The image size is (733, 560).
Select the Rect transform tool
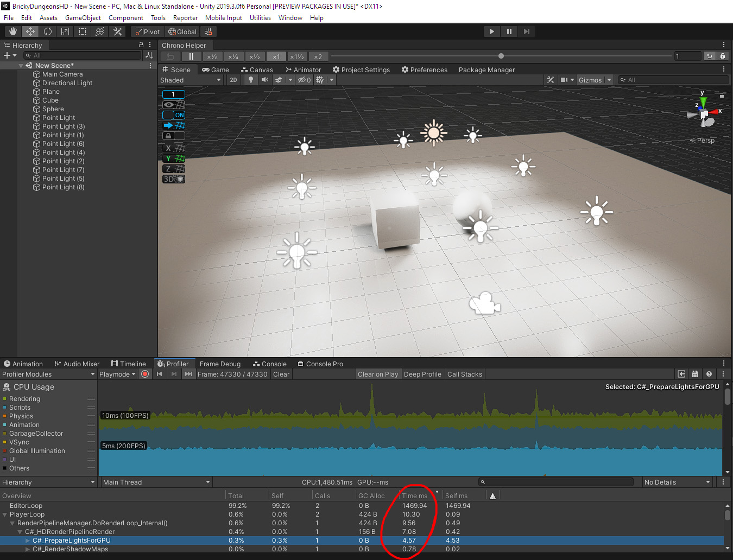tap(82, 31)
